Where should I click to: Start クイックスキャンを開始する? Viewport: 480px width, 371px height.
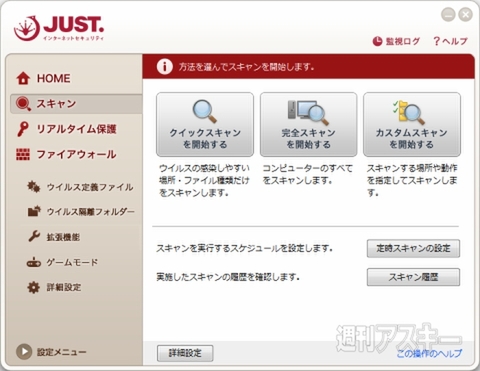(205, 124)
